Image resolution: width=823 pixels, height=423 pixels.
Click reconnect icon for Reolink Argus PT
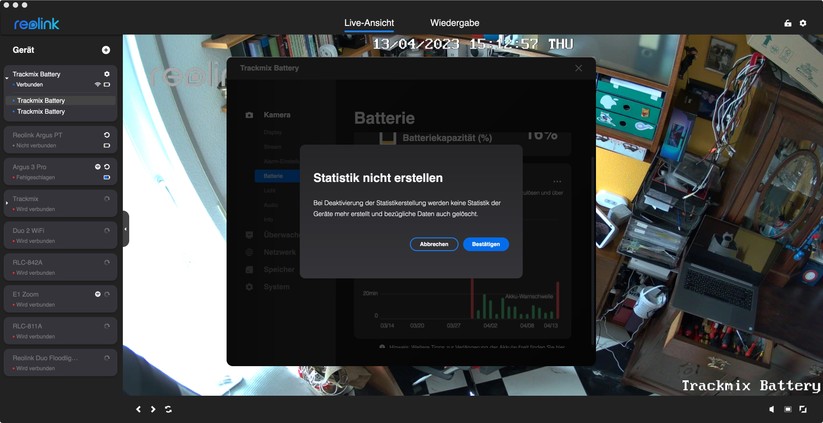coord(107,134)
